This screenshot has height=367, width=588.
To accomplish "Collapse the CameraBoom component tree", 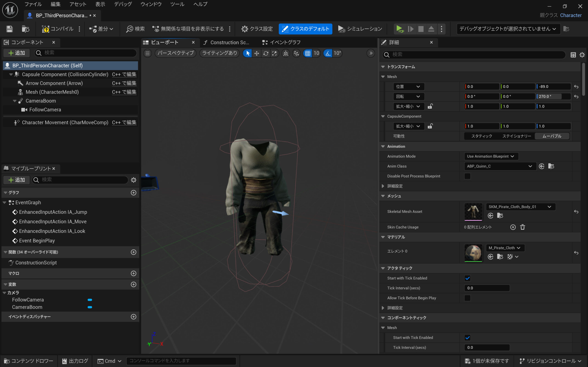I will [14, 101].
